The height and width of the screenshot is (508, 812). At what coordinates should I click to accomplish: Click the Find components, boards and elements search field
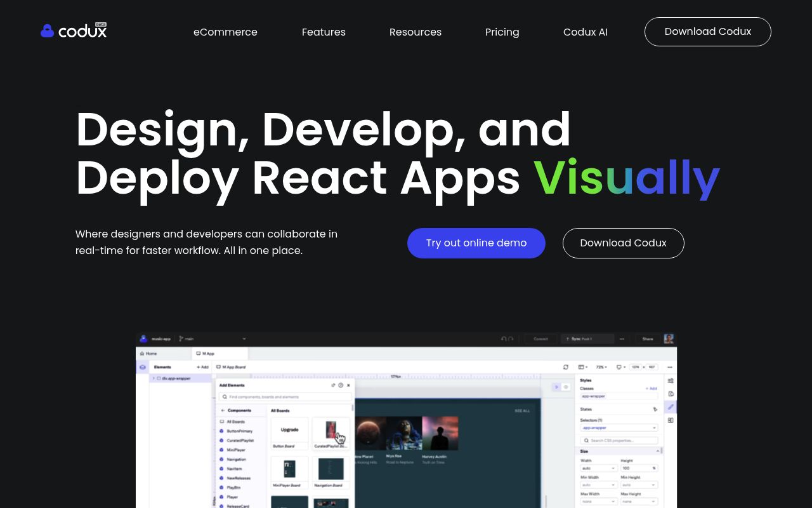(x=285, y=397)
